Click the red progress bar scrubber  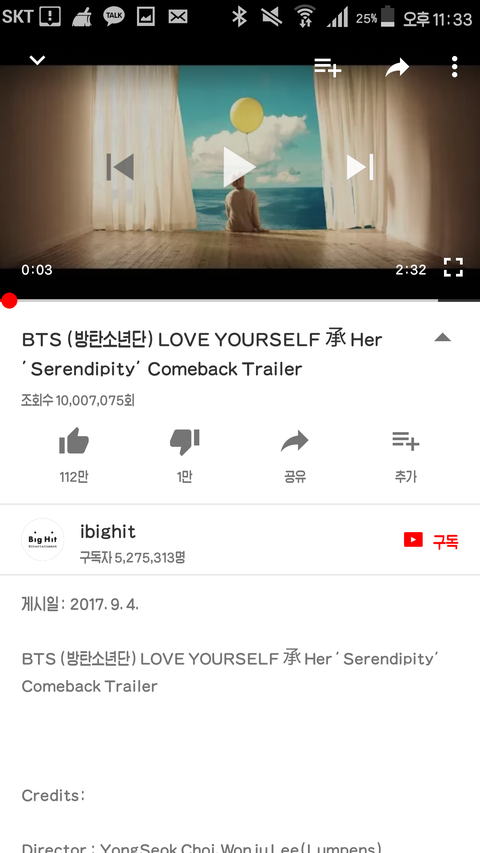(9, 300)
